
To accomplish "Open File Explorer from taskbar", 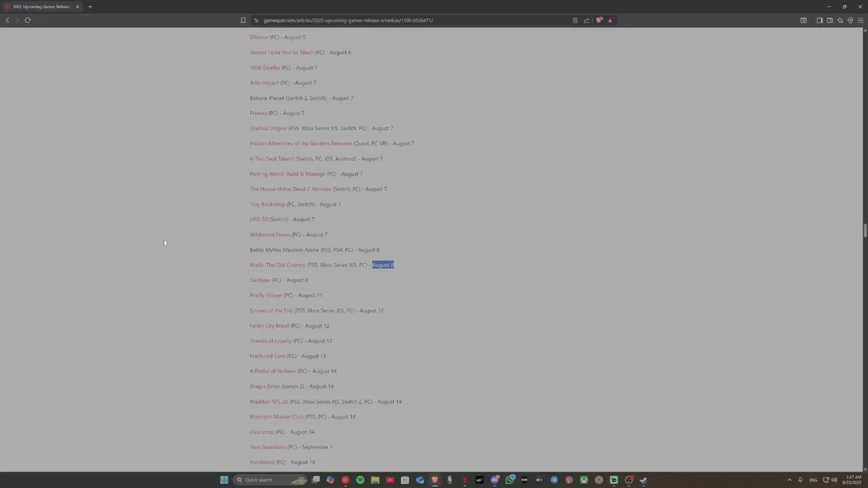I will [x=375, y=480].
